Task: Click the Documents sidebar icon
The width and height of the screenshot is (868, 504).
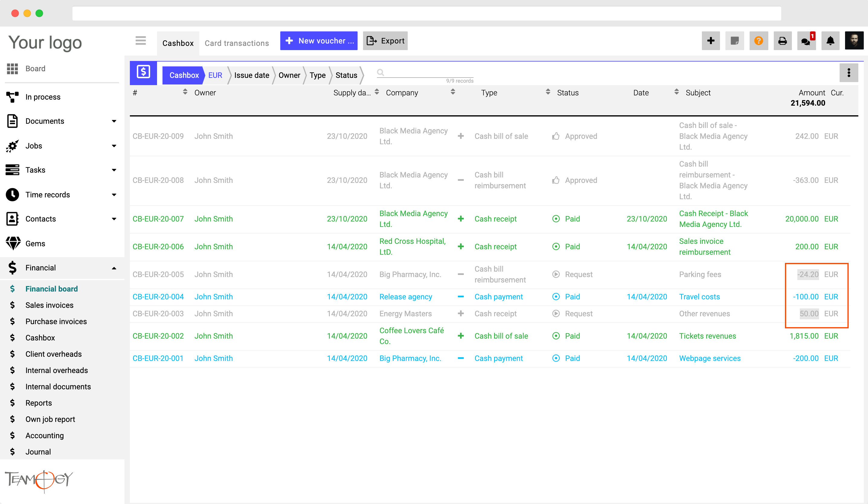Action: tap(12, 121)
